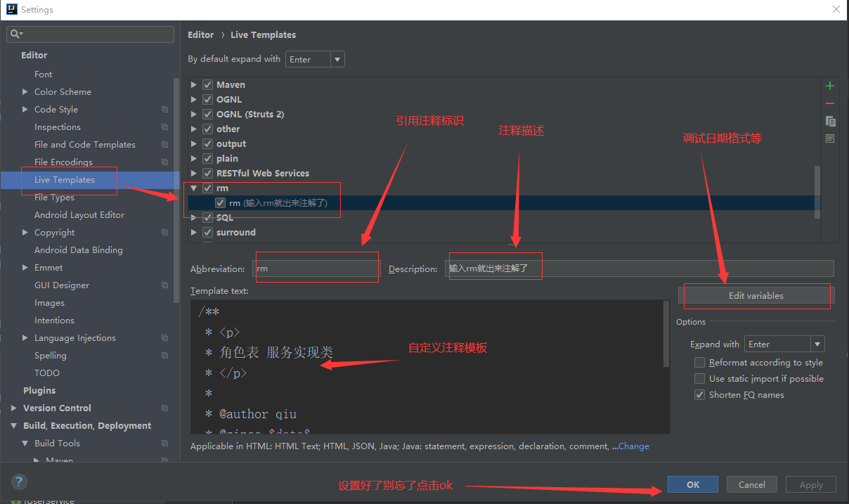Click the "* @author qiu" template line

[x=251, y=414]
